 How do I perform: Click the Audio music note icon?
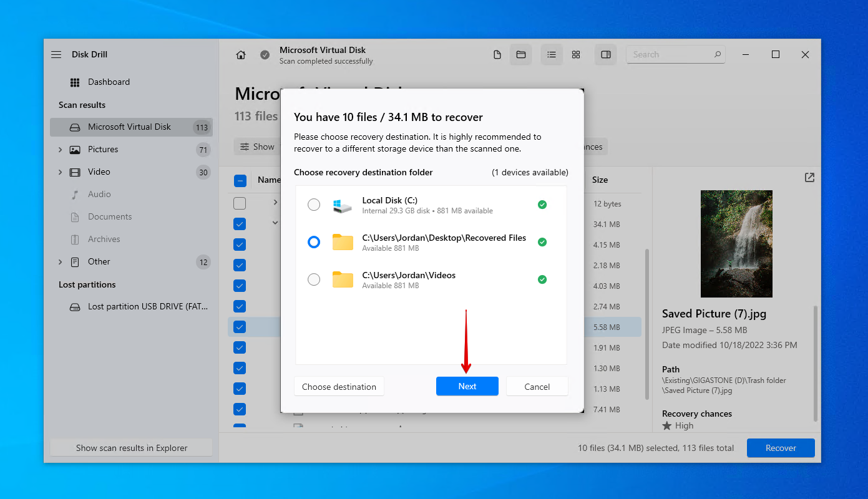pyautogui.click(x=75, y=195)
